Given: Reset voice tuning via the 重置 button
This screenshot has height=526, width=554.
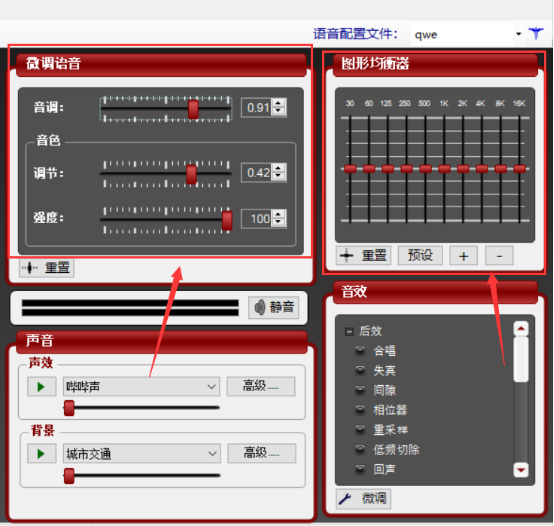Looking at the screenshot, I should (x=46, y=267).
